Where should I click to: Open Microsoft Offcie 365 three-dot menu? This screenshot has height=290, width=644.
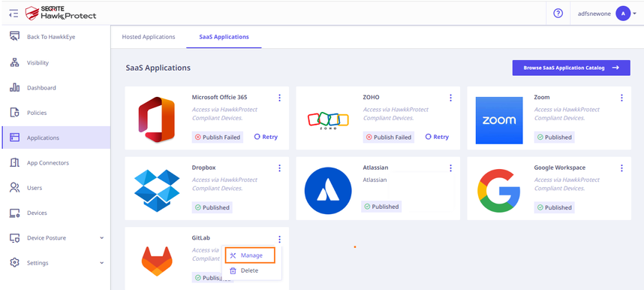click(x=279, y=98)
